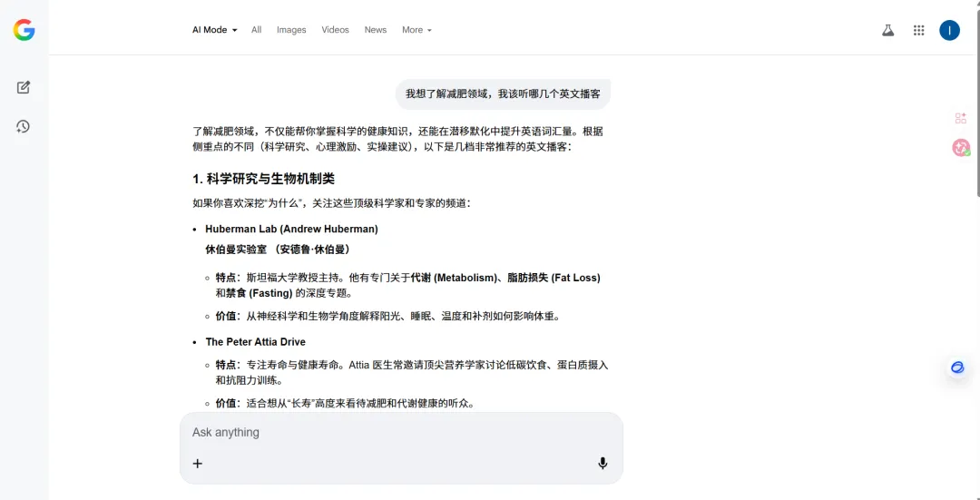Click the blue floating assistant icon
This screenshot has width=980, height=500.
click(x=957, y=368)
